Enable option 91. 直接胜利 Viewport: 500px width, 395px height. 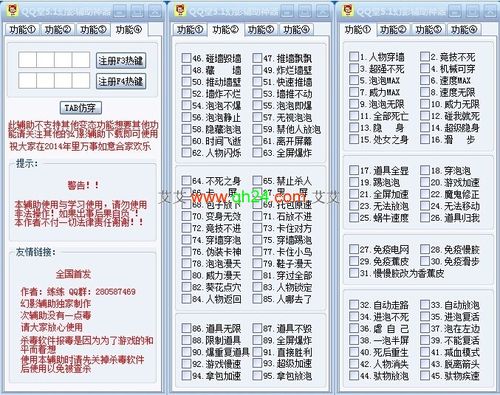pos(257,352)
